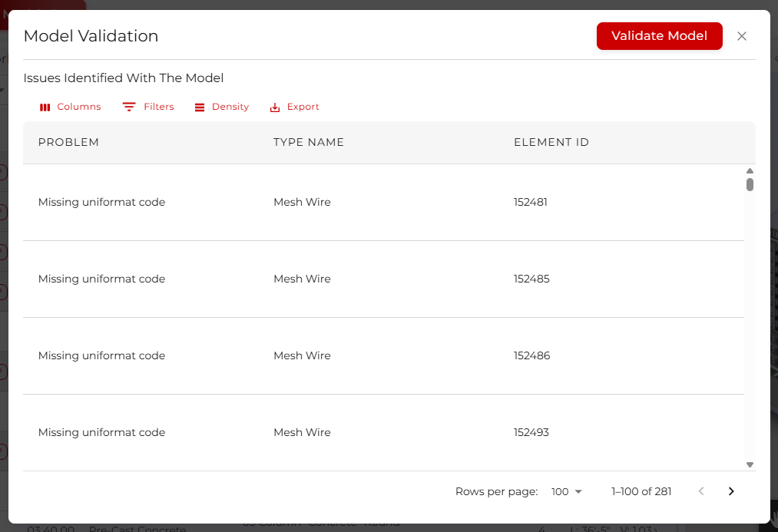Click Mesh Wire in row 152481
Screen dimensions: 778x532
(x=302, y=202)
